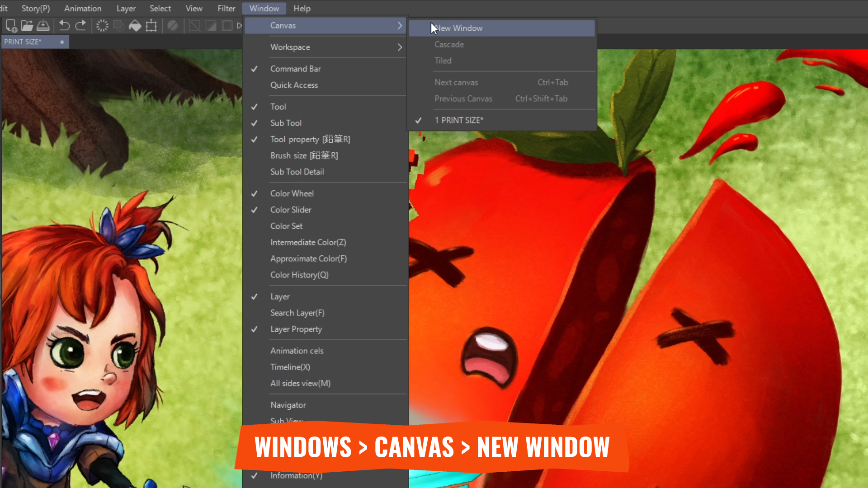868x488 pixels.
Task: Show the Color Set palette
Action: tap(325, 226)
